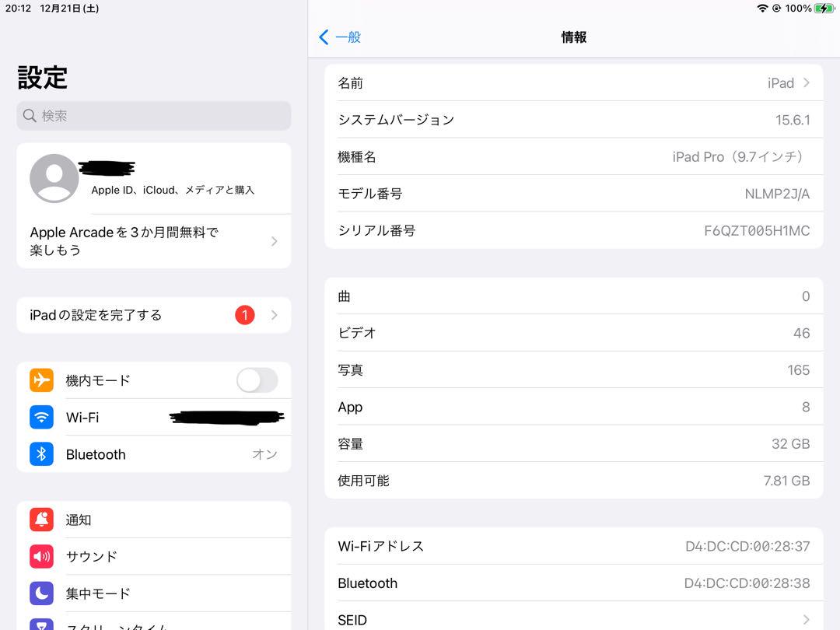Tap Bluetooth address D4:DC:CD:00:28:38
The image size is (840, 630).
(x=747, y=583)
